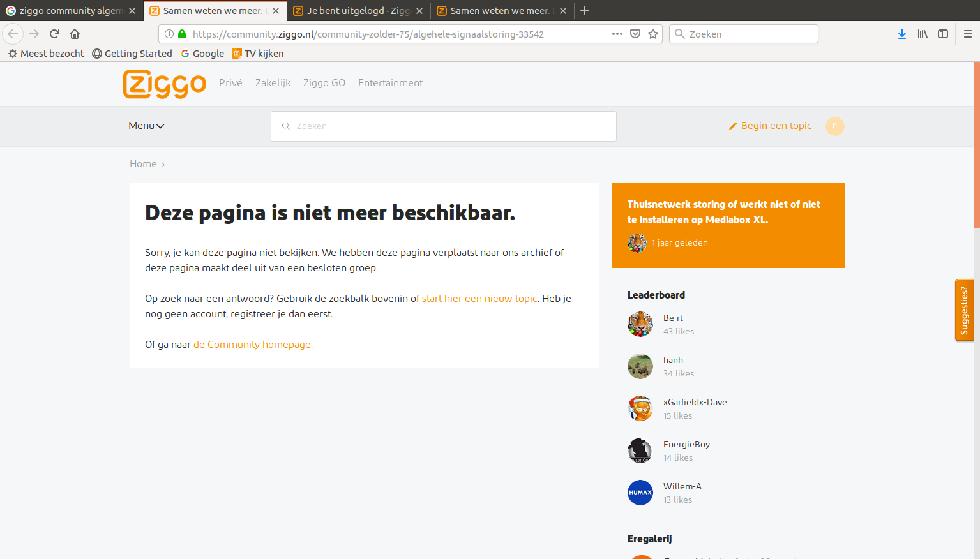Bookmark this page with the star icon
980x559 pixels.
click(x=653, y=34)
